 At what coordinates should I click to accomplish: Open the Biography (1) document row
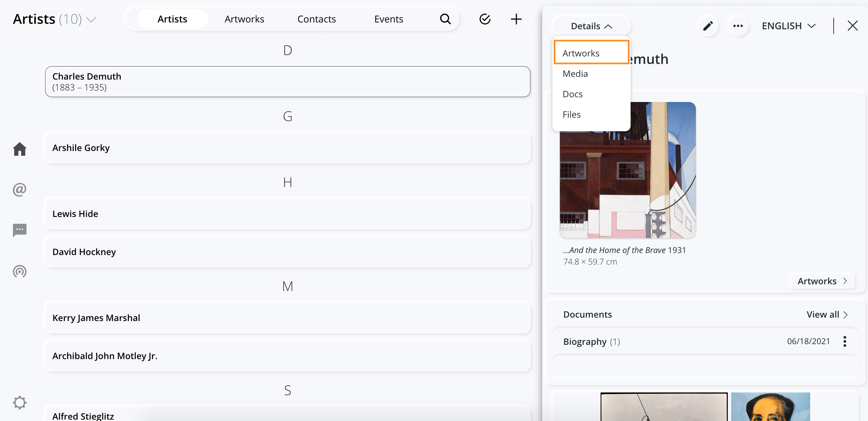point(705,341)
